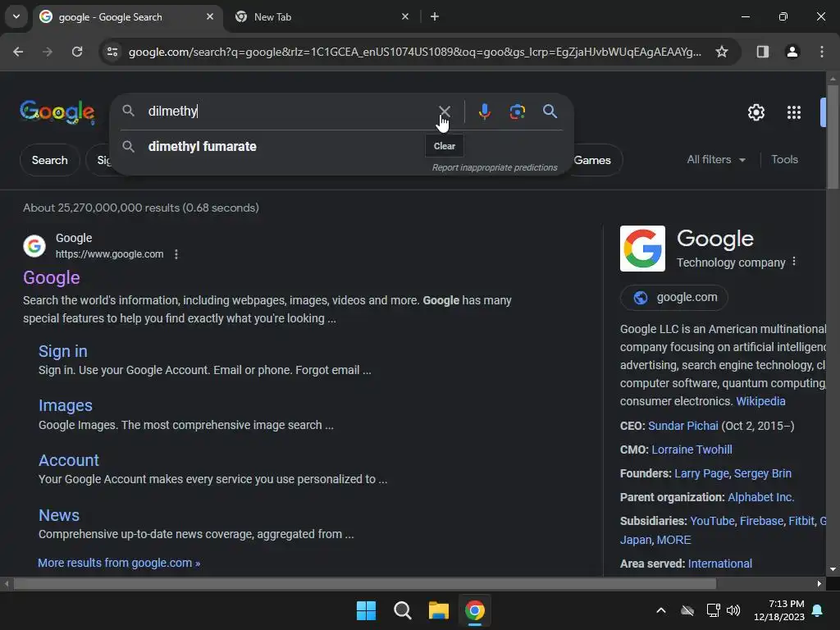Open the google.com knowledge panel chip

coord(674,297)
